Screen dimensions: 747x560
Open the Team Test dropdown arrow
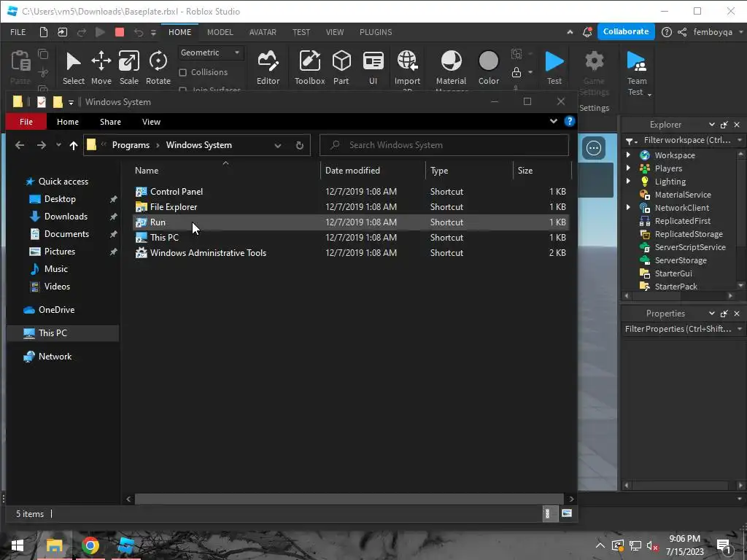649,94
